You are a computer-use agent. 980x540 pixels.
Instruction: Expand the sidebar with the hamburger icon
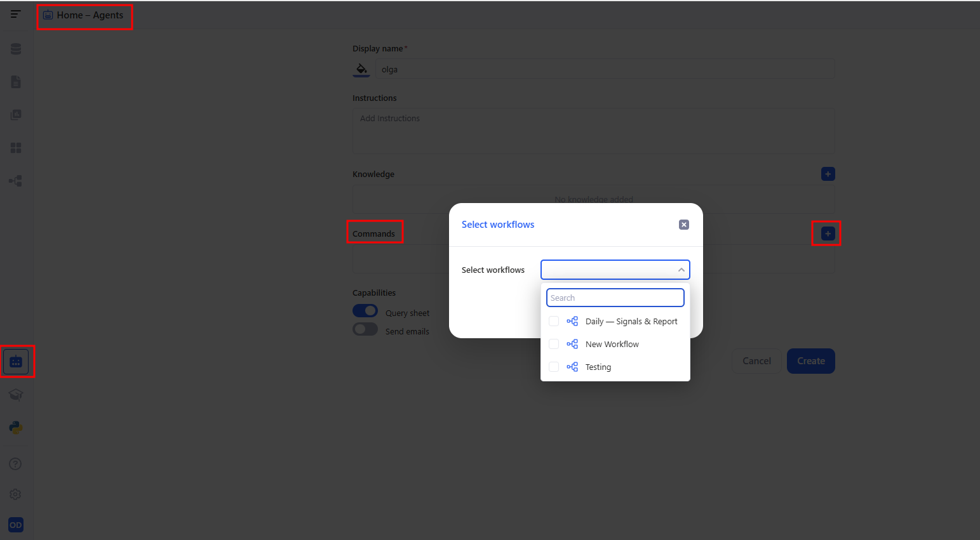click(x=15, y=15)
